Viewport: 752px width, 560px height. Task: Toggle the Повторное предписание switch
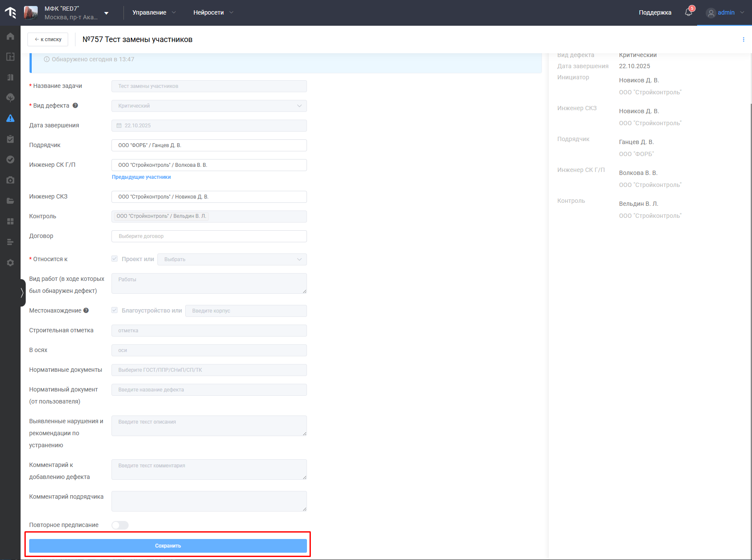pos(120,525)
